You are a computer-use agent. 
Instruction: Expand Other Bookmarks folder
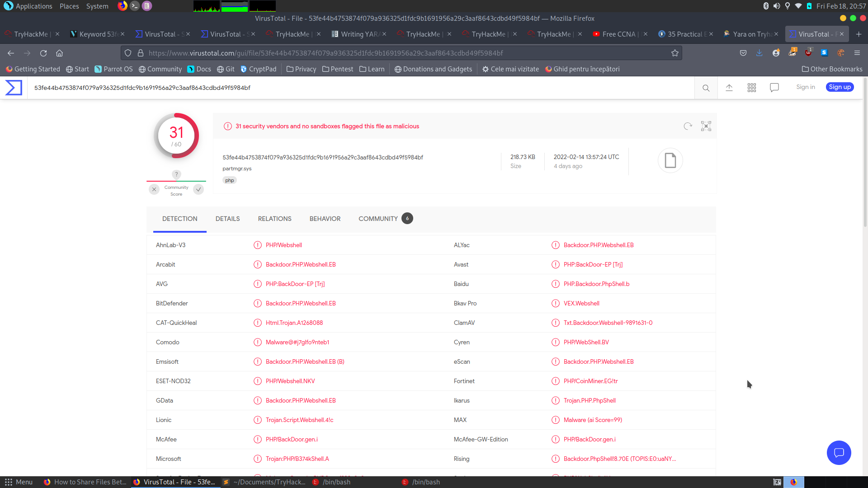[832, 69]
